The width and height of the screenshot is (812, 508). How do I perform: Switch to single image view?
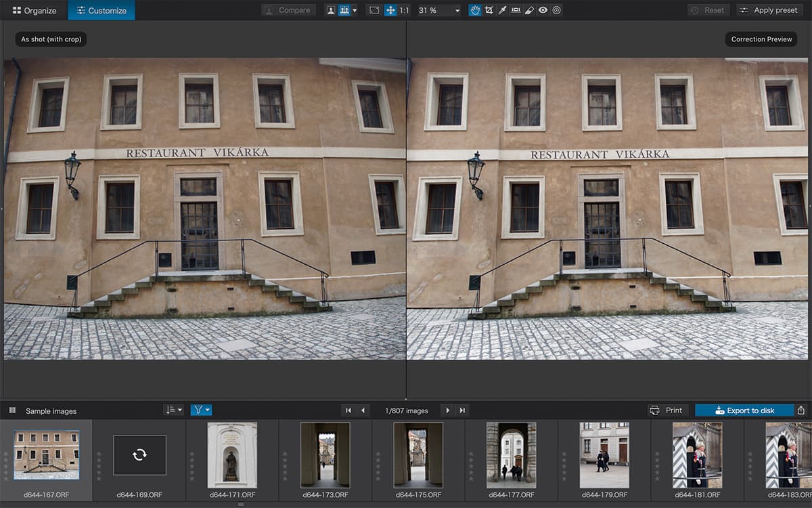pos(331,10)
